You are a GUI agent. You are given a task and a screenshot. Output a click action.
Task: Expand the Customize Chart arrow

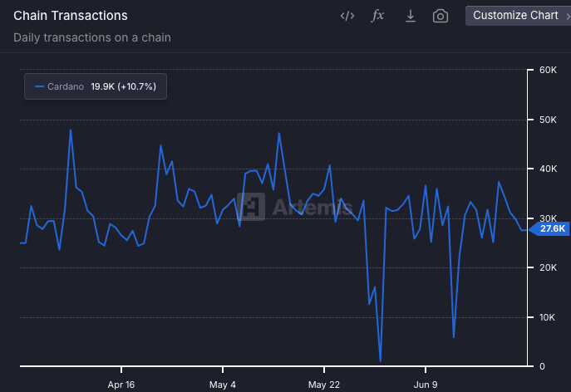(x=568, y=16)
